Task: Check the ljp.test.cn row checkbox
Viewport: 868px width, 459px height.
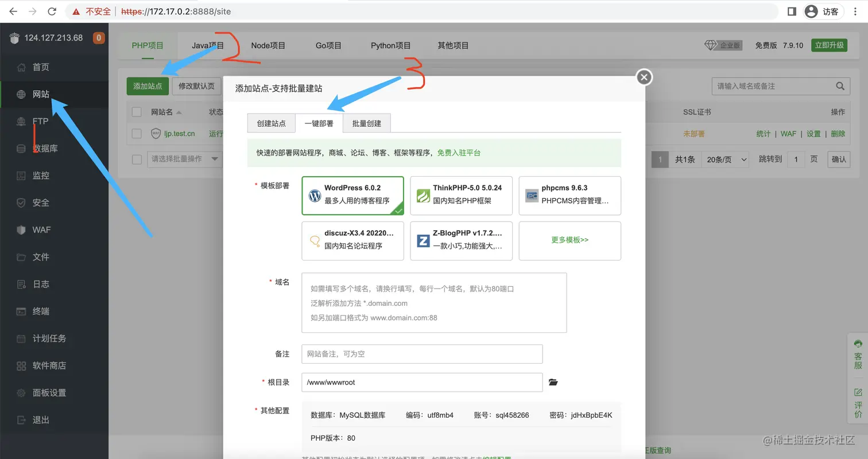Action: (x=137, y=134)
